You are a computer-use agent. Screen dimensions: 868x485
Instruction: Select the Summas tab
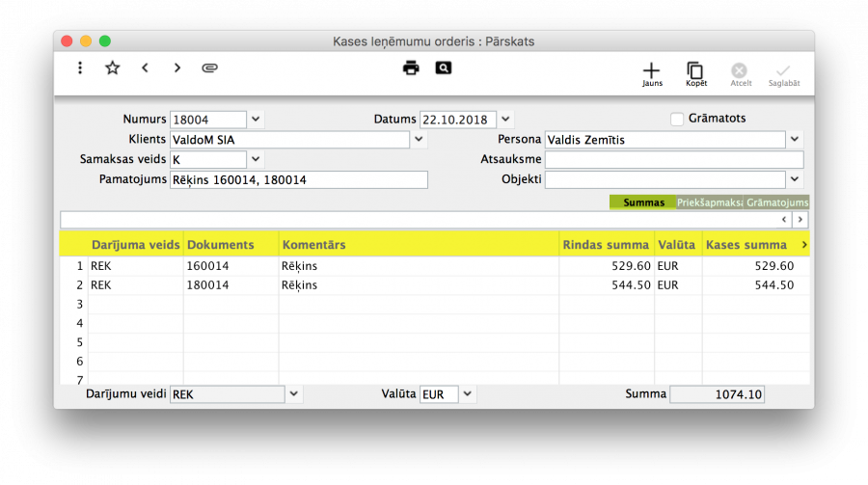[x=643, y=202]
